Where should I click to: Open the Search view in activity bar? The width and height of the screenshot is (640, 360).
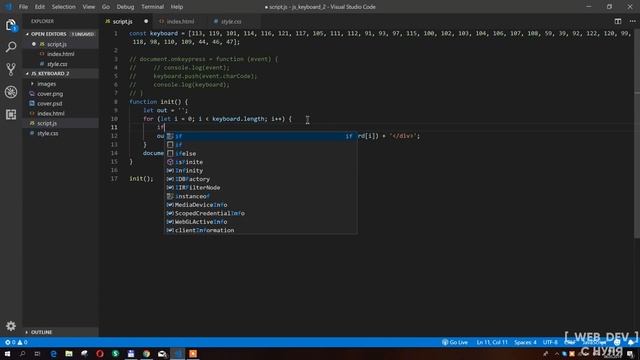11,47
